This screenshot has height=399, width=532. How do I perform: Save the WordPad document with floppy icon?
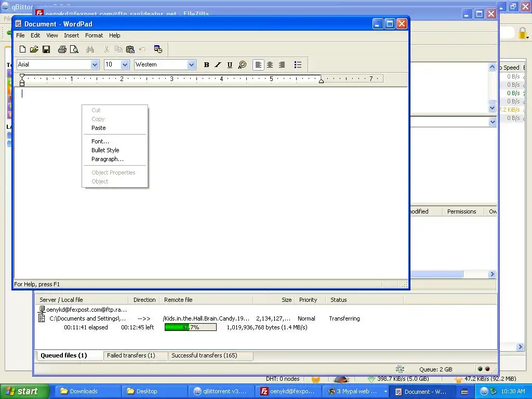46,49
